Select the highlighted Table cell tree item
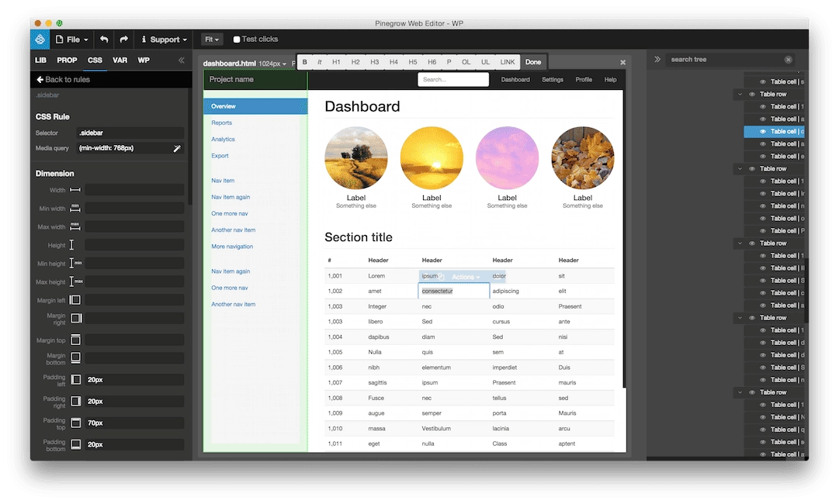 click(x=775, y=132)
